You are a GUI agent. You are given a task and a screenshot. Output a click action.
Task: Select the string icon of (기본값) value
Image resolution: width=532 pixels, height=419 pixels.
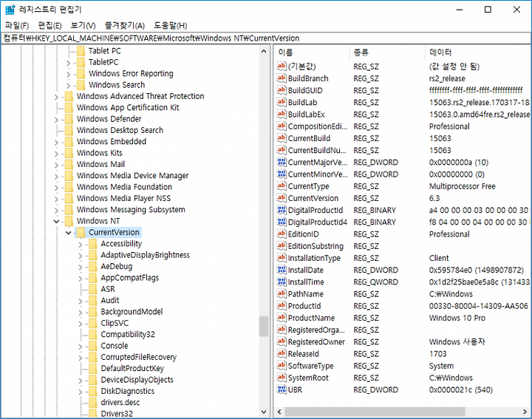[x=282, y=67]
